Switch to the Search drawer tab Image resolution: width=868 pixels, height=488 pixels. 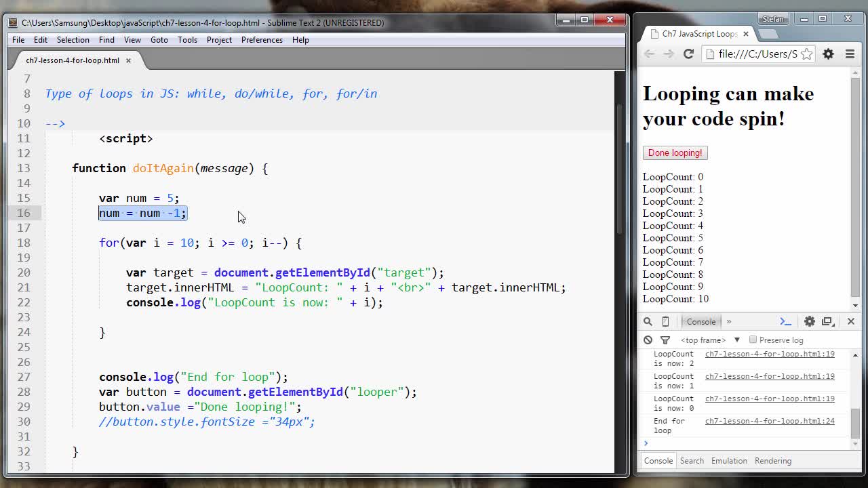692,461
